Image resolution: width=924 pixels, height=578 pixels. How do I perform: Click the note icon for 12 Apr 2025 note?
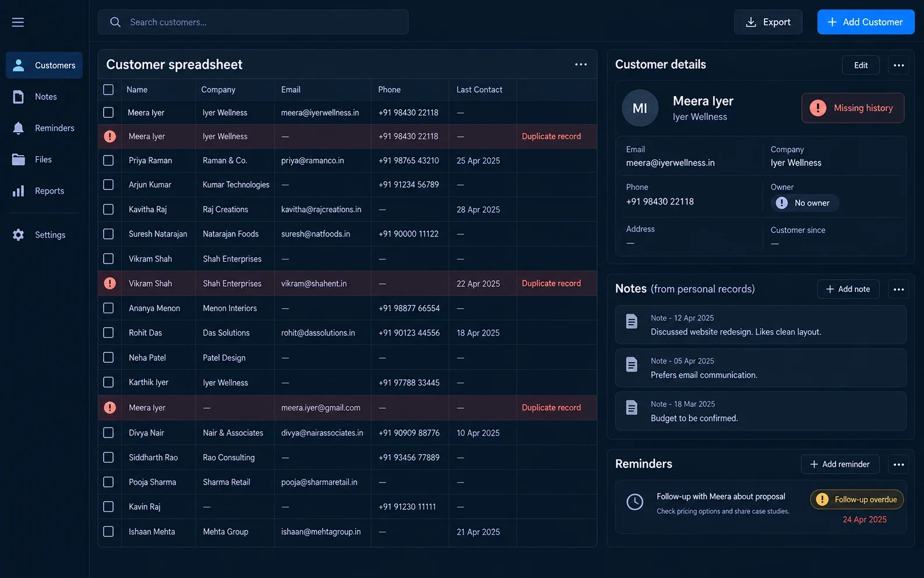tap(632, 321)
